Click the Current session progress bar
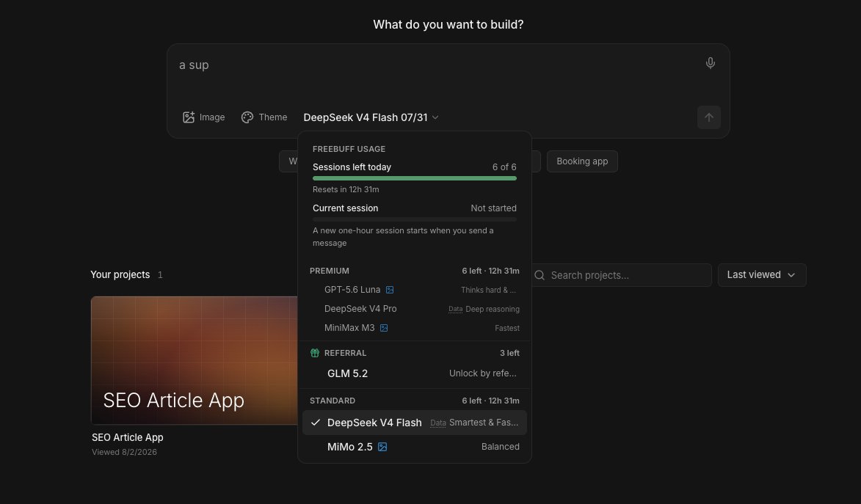The image size is (861, 504). tap(415, 219)
